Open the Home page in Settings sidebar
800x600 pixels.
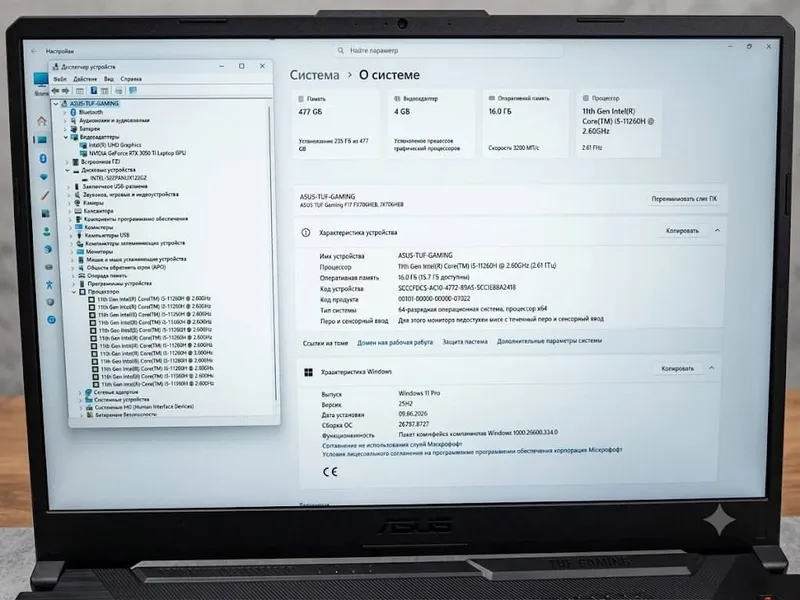pos(42,121)
